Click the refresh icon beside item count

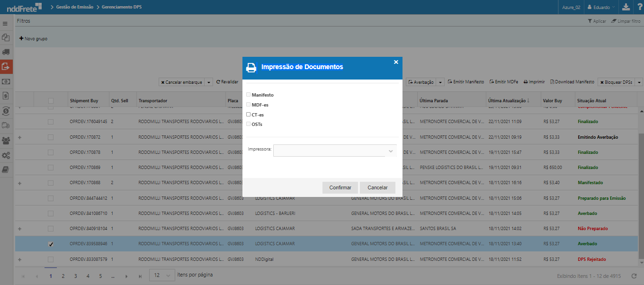click(x=634, y=276)
